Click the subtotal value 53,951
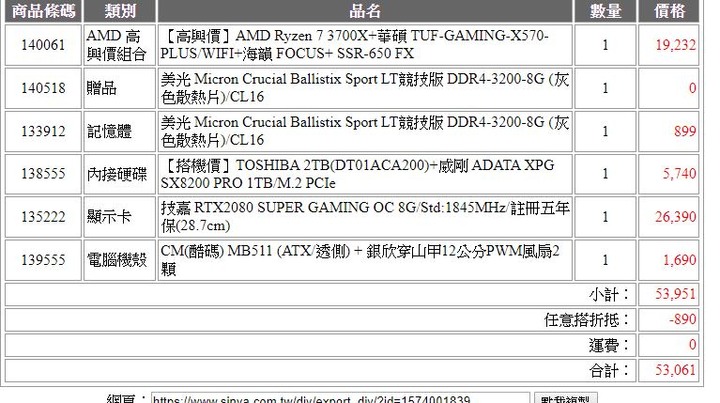 click(675, 294)
